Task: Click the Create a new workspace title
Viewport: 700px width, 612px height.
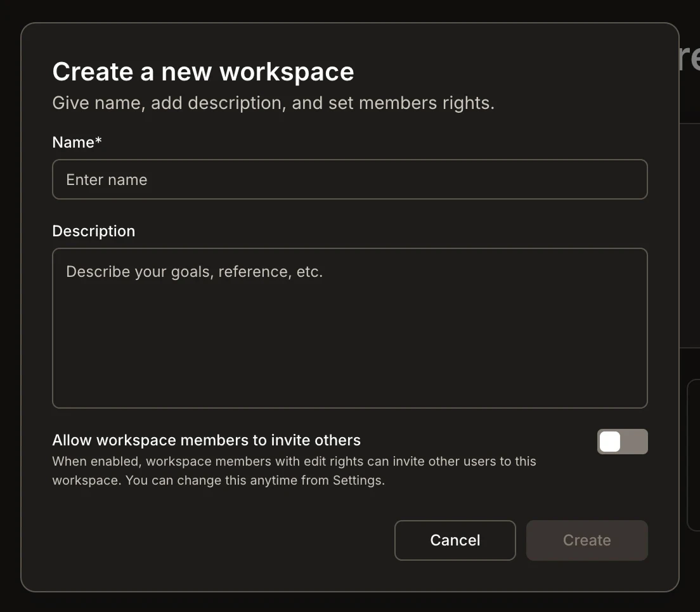Action: click(203, 71)
